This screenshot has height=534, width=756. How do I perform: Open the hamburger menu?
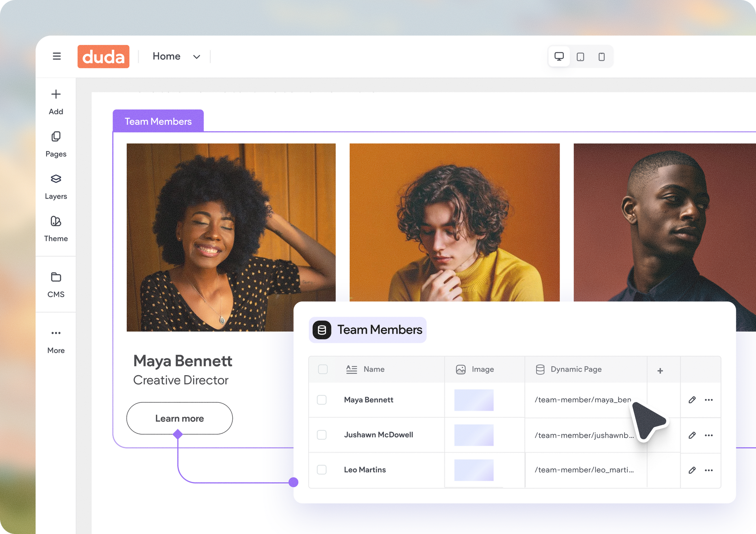[x=57, y=56]
